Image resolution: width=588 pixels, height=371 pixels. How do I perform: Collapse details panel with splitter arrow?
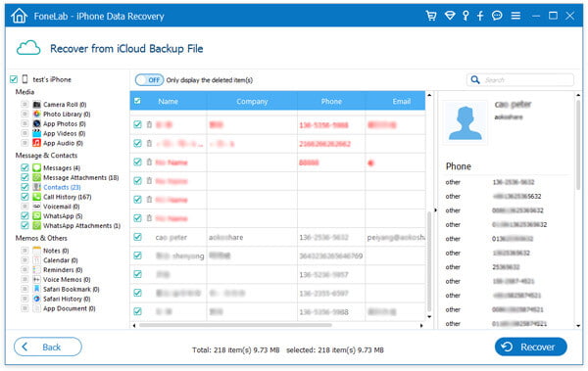click(435, 210)
